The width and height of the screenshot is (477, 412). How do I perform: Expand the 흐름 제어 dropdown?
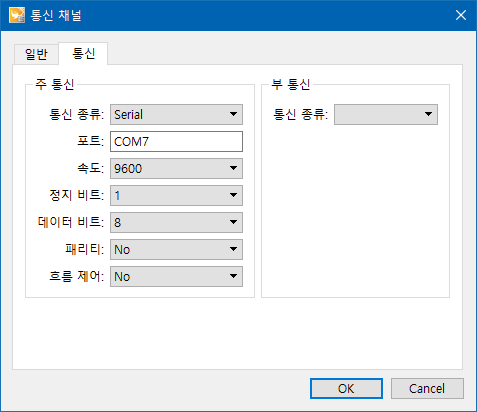(x=176, y=276)
